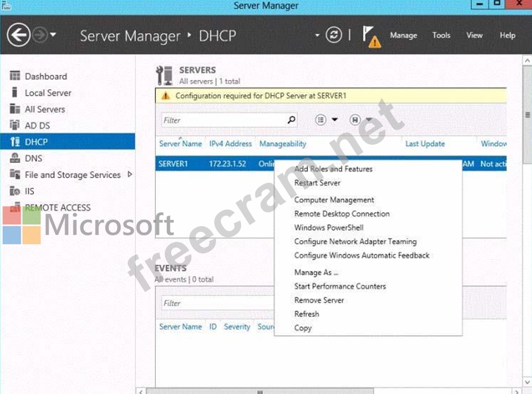
Task: Open the Tools menu
Action: (x=441, y=35)
